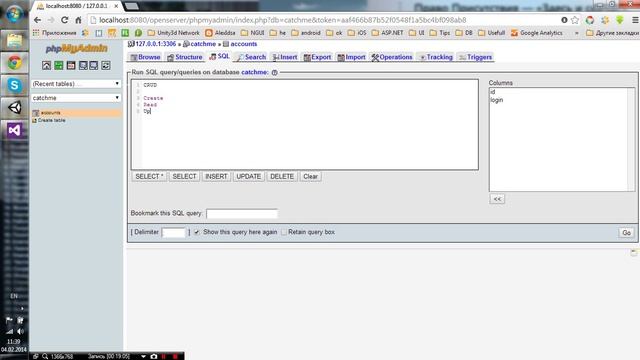
Task: Select the id column in Columns list
Action: click(493, 92)
